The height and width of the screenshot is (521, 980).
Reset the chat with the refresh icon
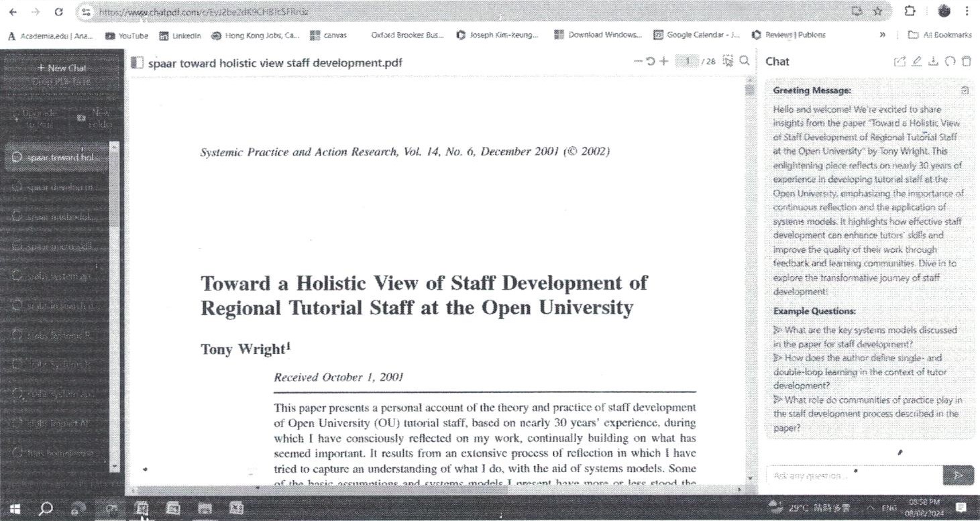[x=950, y=62]
